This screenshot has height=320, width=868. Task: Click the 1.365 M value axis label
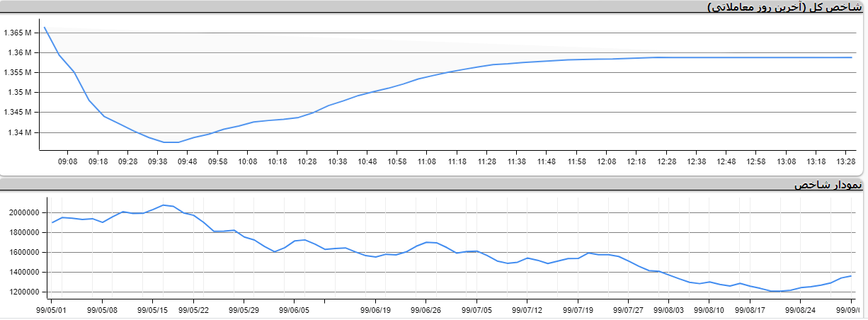[17, 33]
